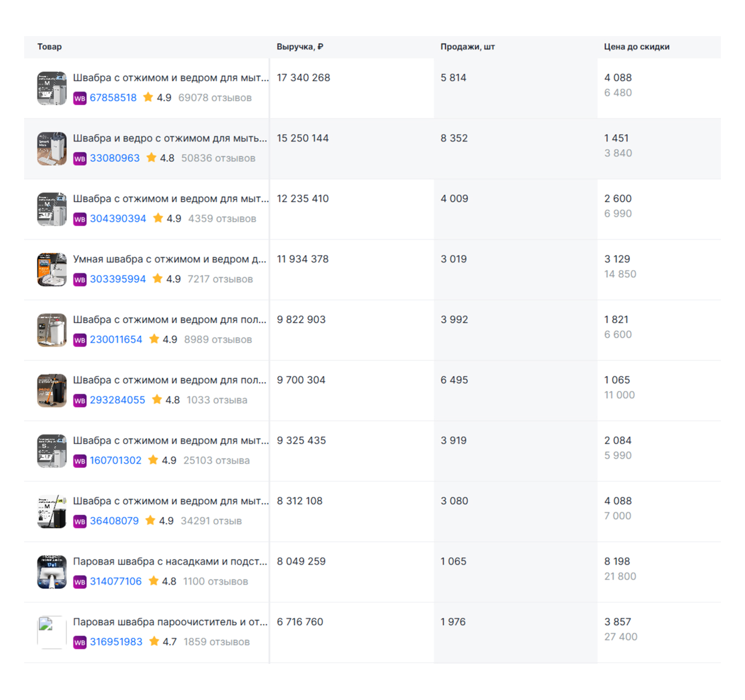Click the star icon for article 293284055

point(157,400)
